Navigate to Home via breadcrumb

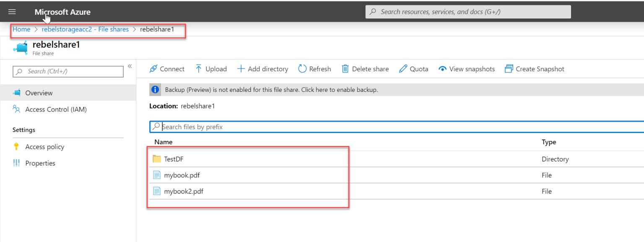[x=21, y=29]
